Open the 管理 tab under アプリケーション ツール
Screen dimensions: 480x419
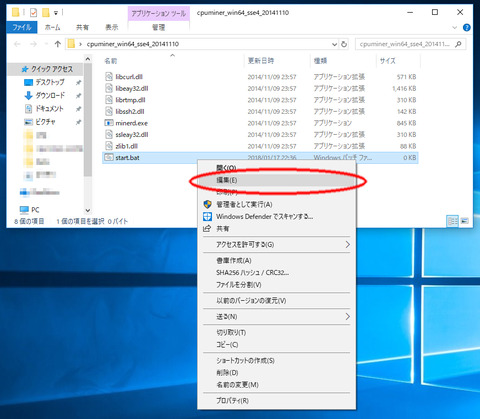coord(159,27)
